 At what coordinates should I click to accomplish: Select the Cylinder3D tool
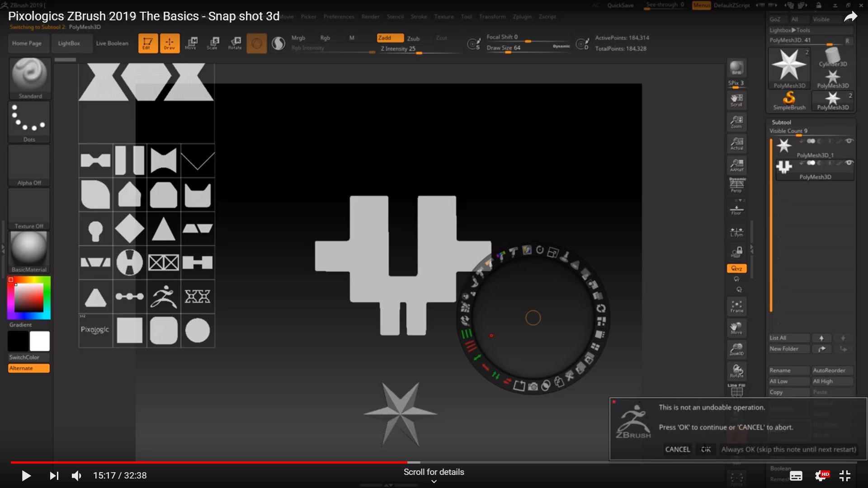coord(833,57)
